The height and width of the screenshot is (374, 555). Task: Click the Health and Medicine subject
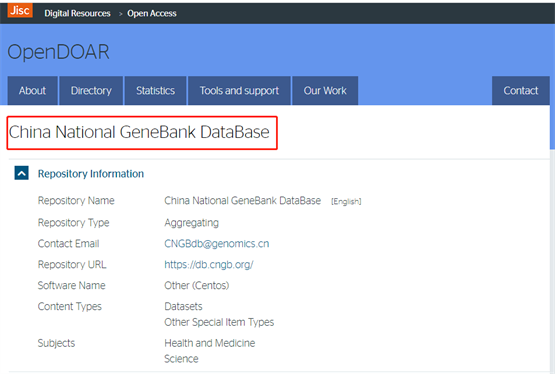coord(210,343)
